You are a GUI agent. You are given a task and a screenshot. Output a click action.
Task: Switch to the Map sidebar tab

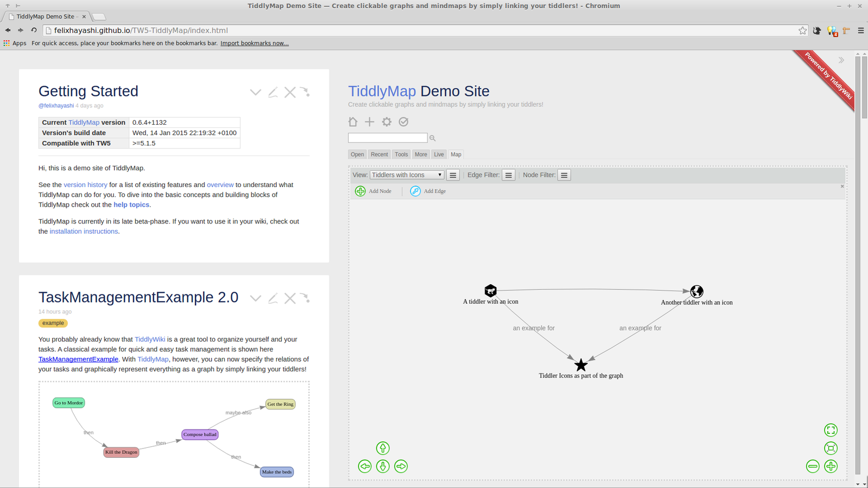456,155
